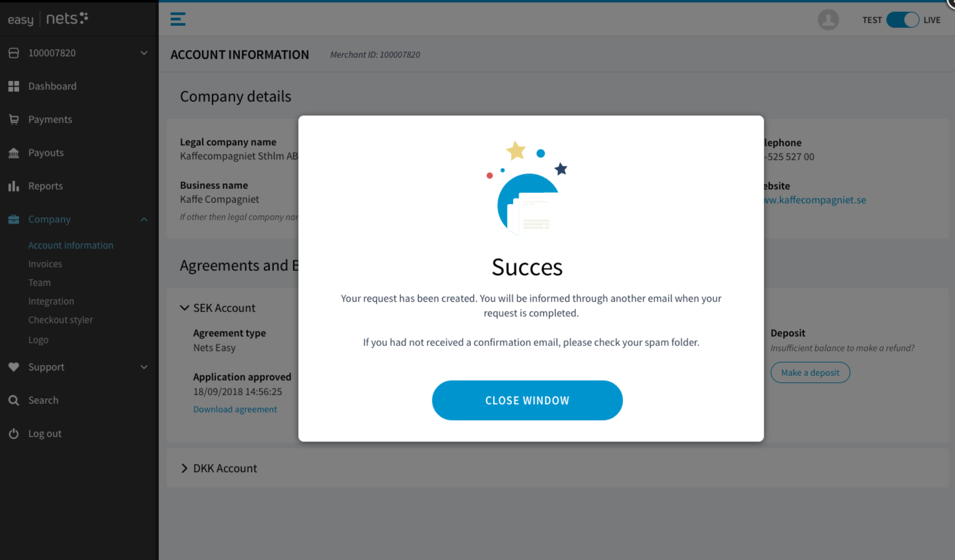Click the Integration sidebar link

pos(51,301)
